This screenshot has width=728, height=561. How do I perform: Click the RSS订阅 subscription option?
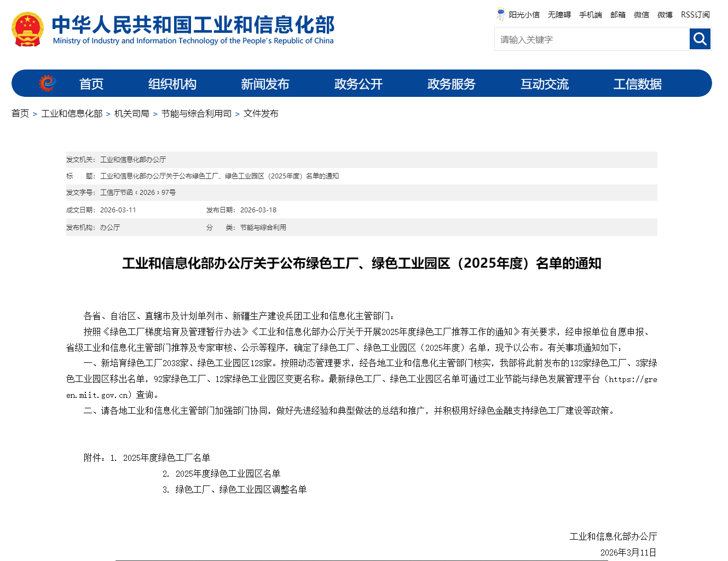point(695,15)
